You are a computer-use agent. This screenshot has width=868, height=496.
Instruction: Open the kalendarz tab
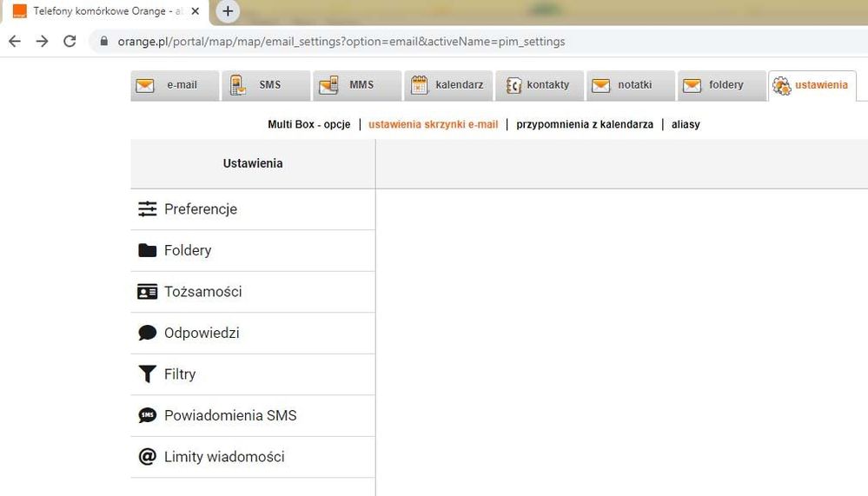pos(448,85)
